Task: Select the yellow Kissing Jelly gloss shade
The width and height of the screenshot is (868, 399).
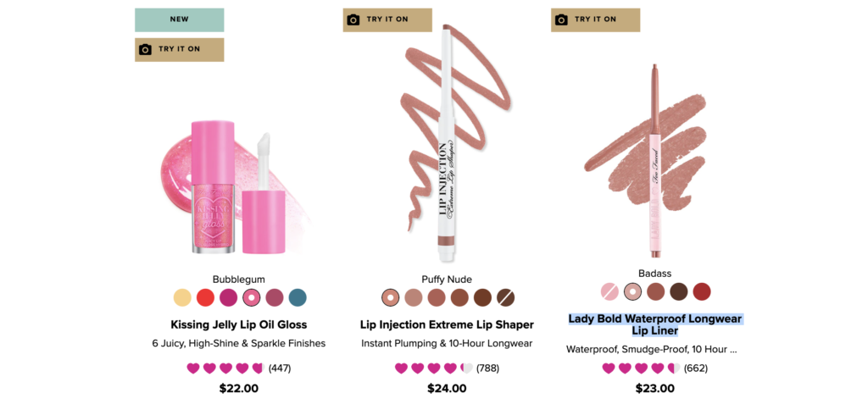Action: coord(182,297)
